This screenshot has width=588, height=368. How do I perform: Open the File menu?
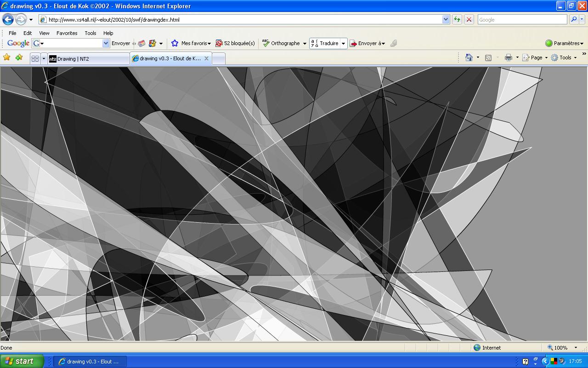pyautogui.click(x=12, y=33)
